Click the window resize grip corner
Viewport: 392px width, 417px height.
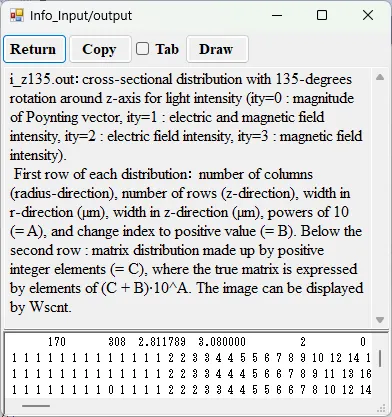click(381, 409)
